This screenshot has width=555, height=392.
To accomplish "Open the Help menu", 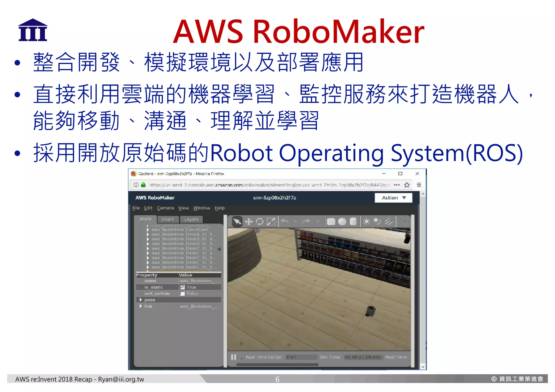I will 220,208.
